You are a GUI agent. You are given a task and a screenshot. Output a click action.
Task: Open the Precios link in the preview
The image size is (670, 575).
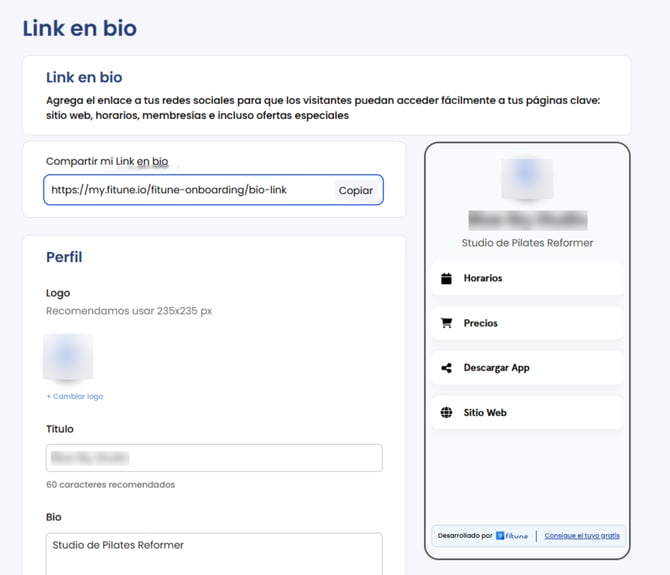(527, 323)
